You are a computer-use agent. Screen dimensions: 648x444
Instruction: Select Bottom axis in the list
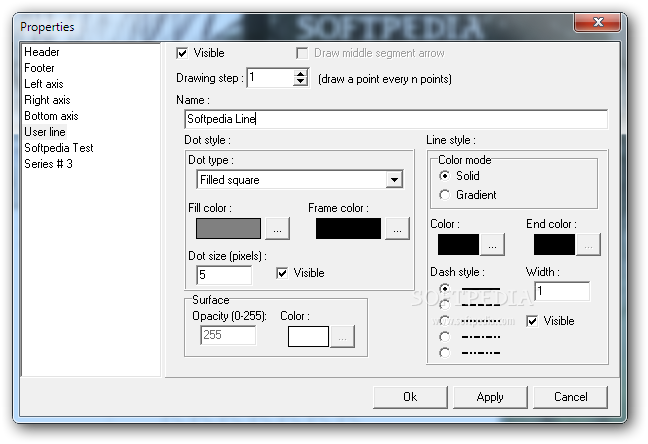tap(51, 116)
